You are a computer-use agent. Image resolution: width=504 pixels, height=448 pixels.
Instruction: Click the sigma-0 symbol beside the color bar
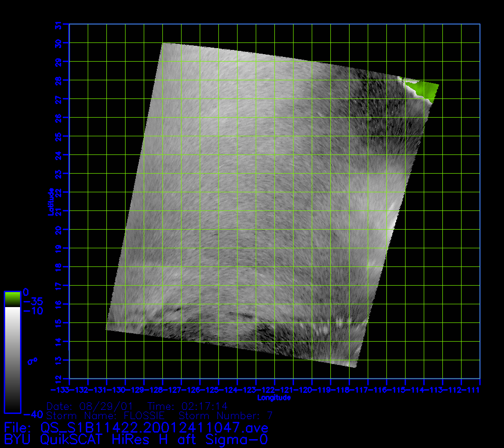coord(33,361)
